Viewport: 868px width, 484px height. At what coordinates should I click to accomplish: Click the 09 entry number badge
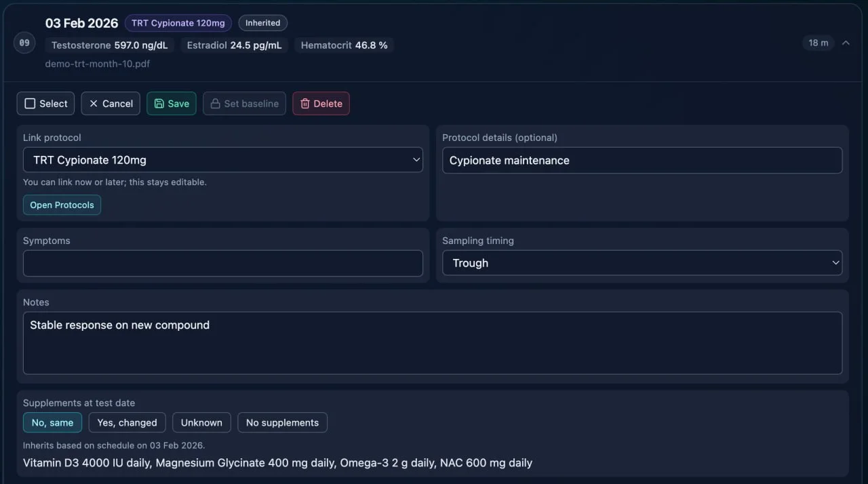24,43
